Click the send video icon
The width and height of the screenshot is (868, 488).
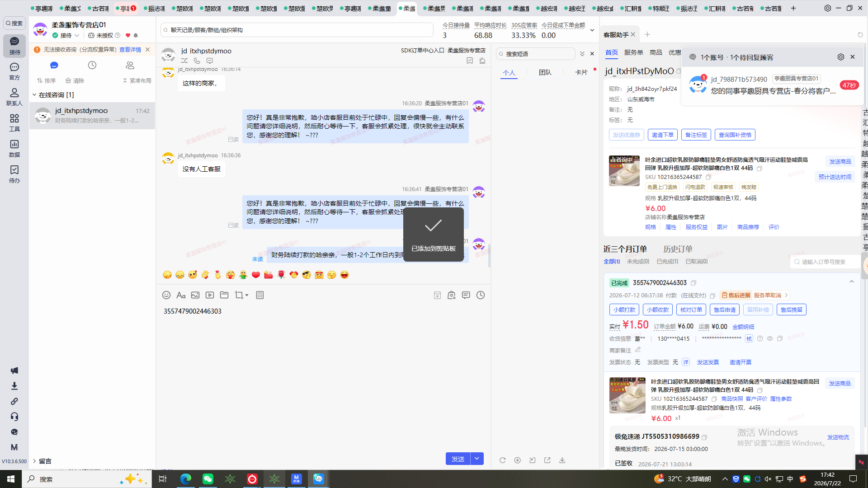point(210,295)
